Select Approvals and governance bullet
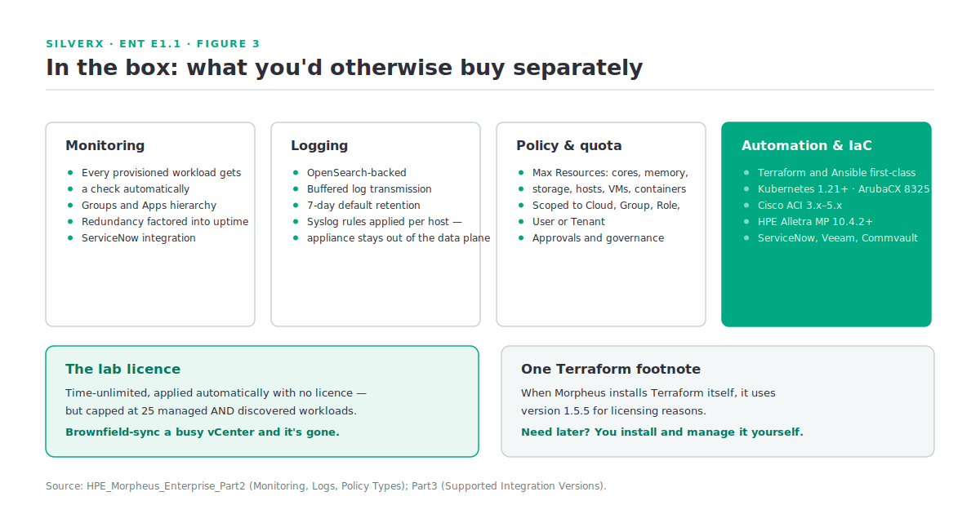Screen dimensions: 980x514 tap(598, 238)
